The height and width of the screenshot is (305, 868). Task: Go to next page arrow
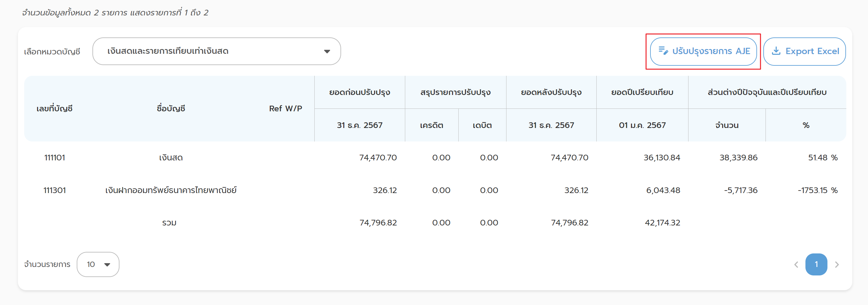(837, 264)
